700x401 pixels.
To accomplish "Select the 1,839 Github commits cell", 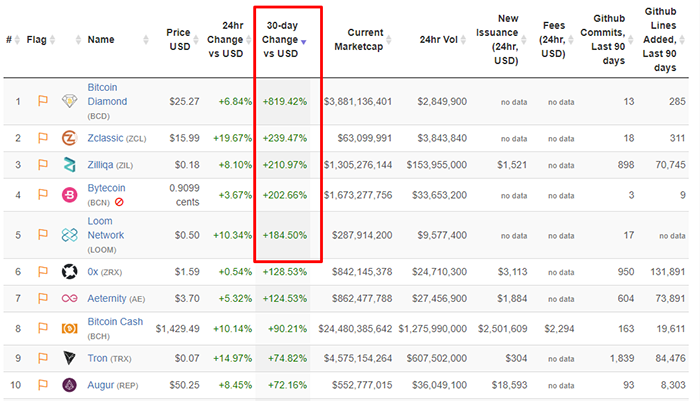I will [x=622, y=358].
